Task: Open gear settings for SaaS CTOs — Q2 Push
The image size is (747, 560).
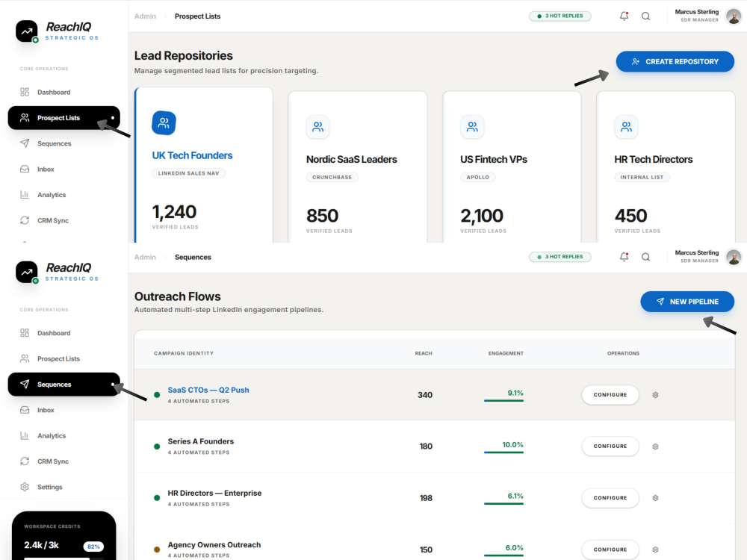Action: [656, 395]
